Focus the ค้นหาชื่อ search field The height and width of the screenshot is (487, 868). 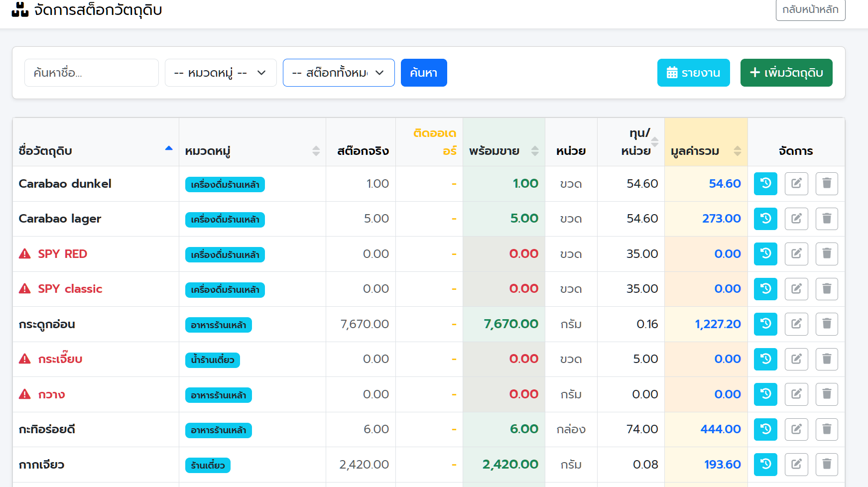[x=92, y=73]
